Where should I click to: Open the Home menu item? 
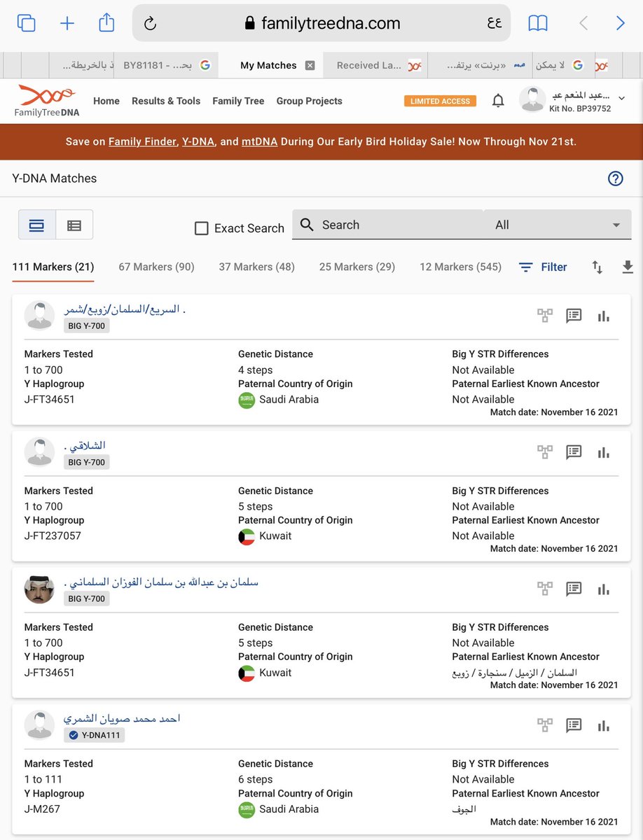[x=106, y=101]
